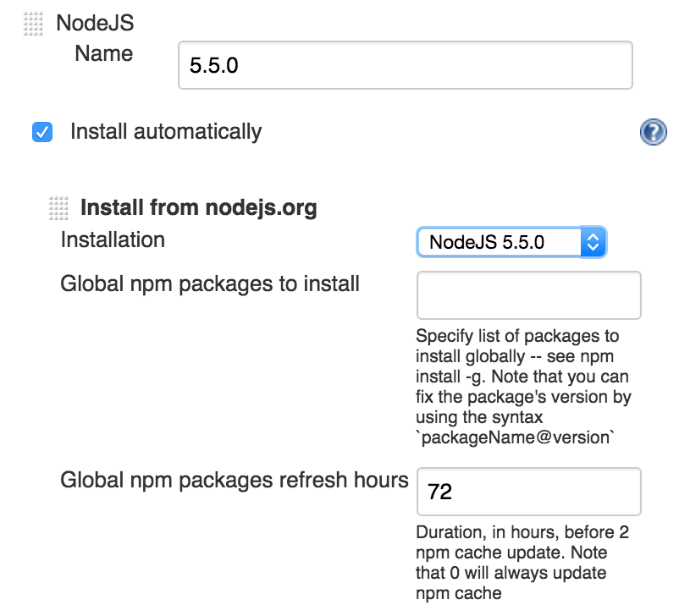Uncheck the Install automatically checkbox

(x=42, y=132)
